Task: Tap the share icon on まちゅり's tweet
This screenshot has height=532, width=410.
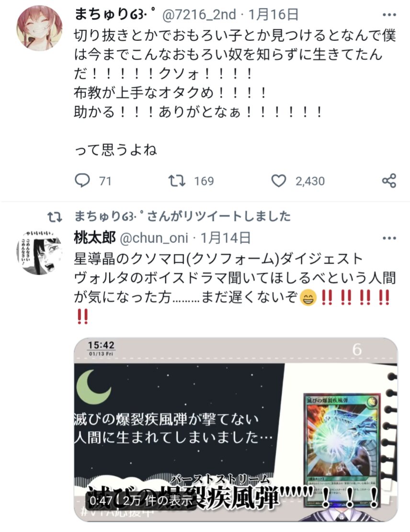Action: pos(389,181)
